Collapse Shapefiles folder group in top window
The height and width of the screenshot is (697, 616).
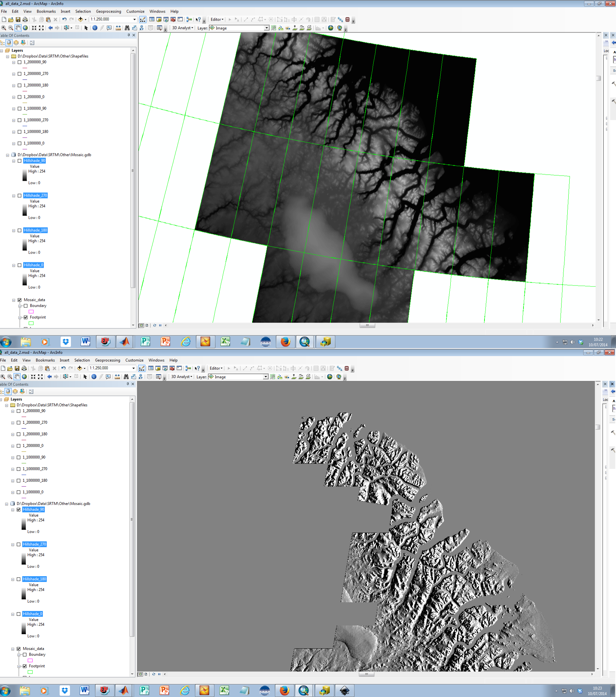7,57
